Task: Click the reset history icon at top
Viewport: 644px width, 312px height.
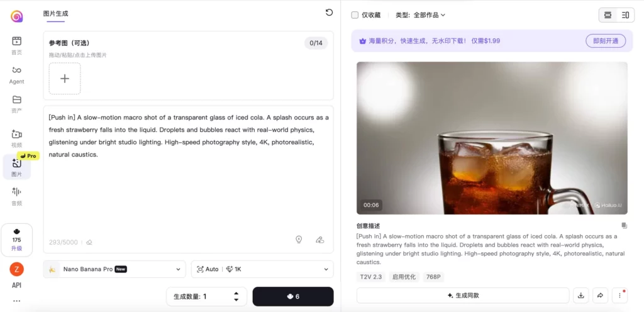Action: [329, 13]
